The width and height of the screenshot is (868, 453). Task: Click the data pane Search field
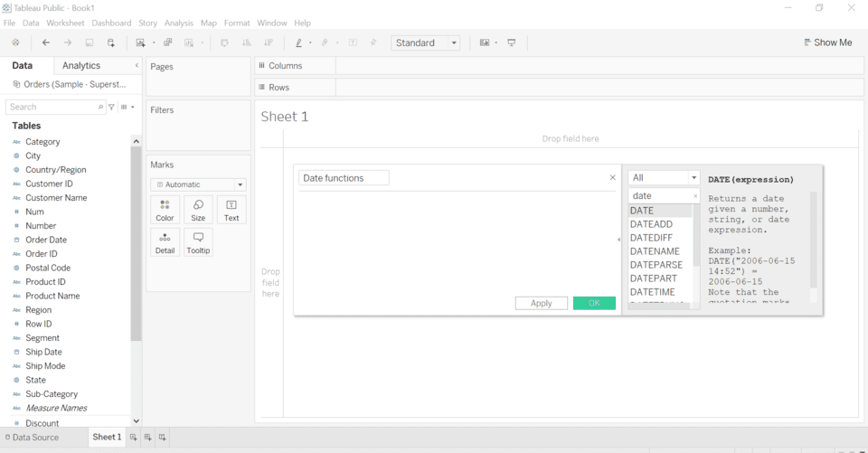point(55,107)
